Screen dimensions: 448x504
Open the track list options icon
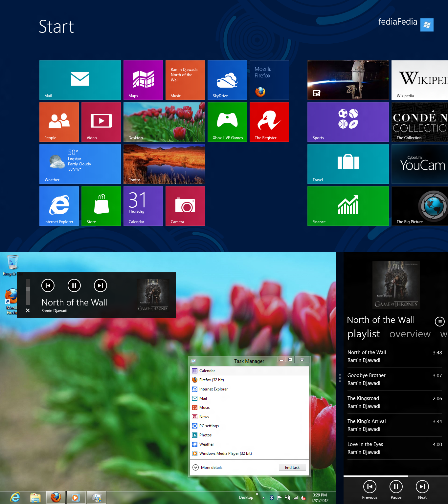point(440,322)
